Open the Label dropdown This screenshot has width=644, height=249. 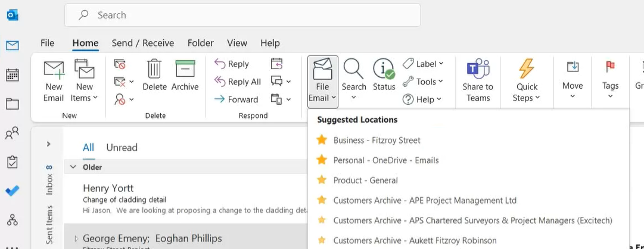click(x=423, y=64)
